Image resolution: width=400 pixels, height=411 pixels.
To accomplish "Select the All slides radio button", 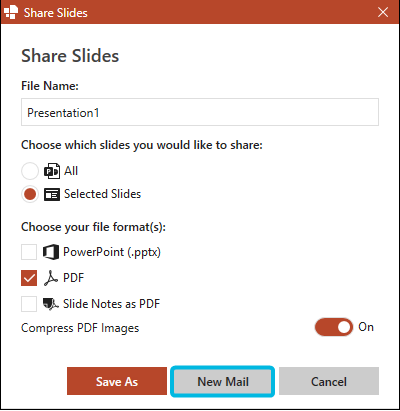I will 30,171.
